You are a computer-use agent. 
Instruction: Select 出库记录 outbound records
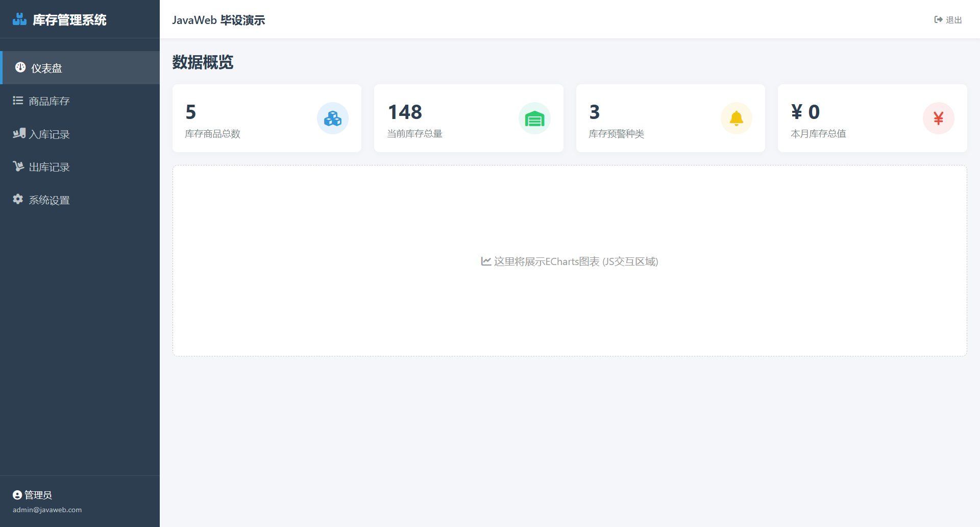pyautogui.click(x=49, y=167)
